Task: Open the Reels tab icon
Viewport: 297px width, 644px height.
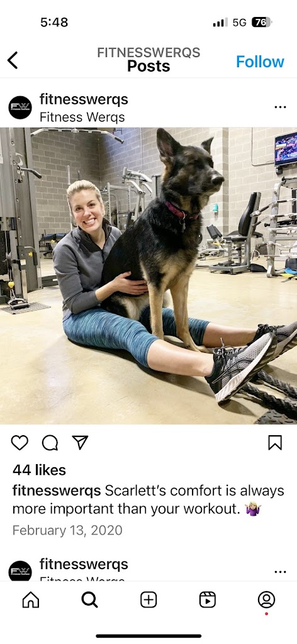Action: point(208,600)
